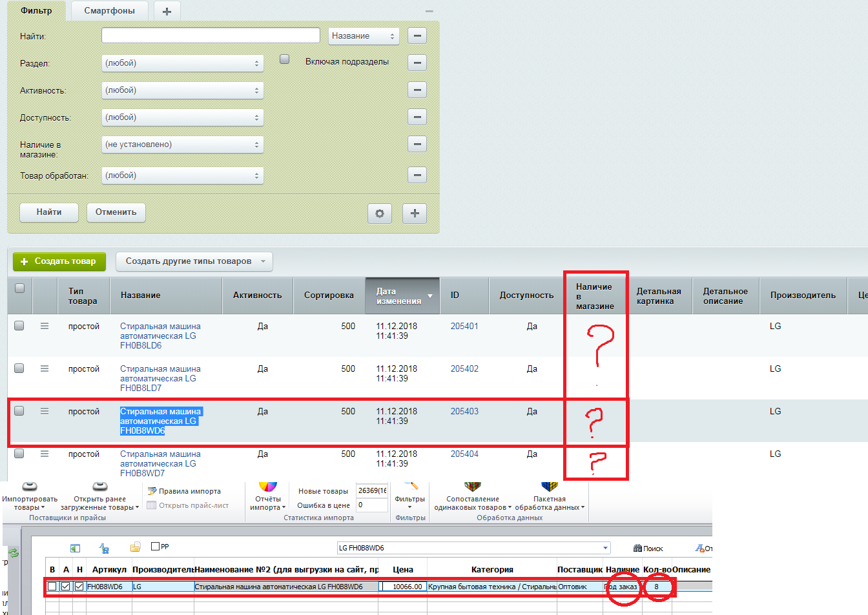Viewport: 868px width, 615px height.
Task: Open the filter settings gear button
Action: pos(379,214)
